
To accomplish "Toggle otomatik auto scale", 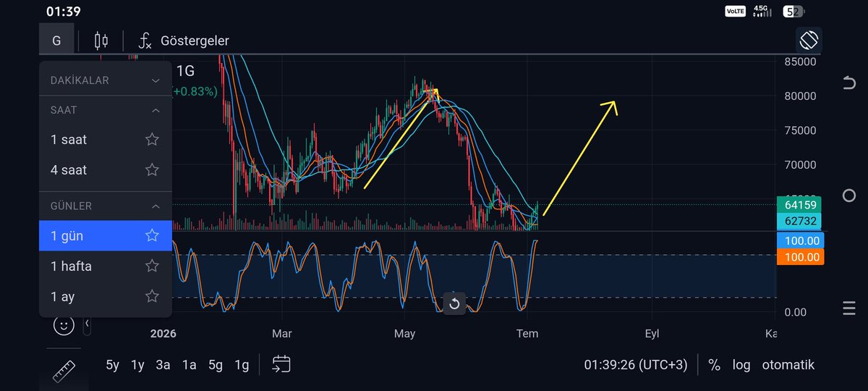I will 788,365.
